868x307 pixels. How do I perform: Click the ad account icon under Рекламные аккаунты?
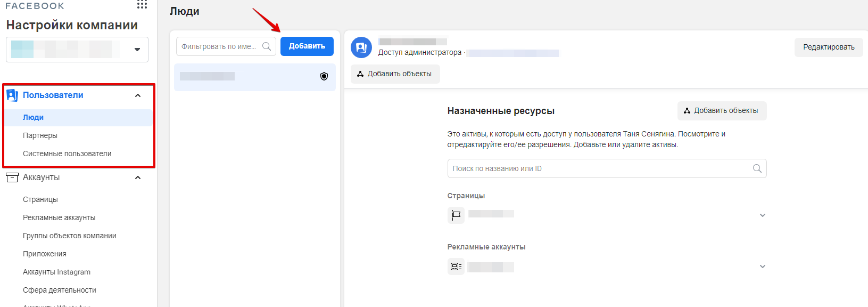(x=456, y=266)
